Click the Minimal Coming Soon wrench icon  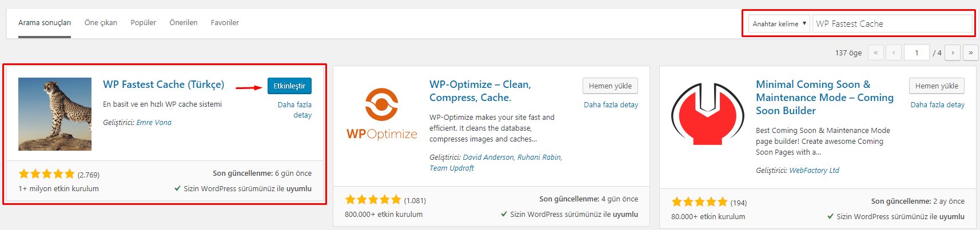pos(708,114)
